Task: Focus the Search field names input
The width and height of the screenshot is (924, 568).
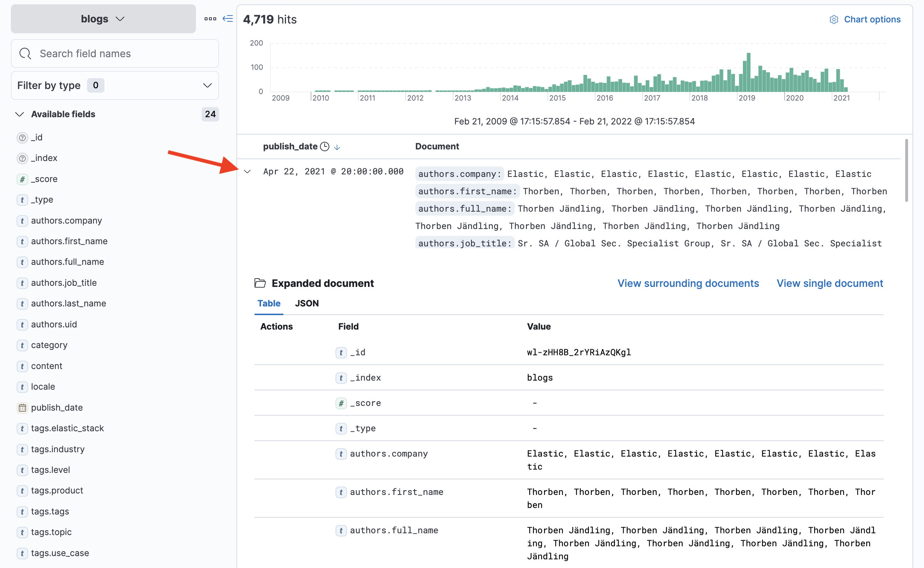Action: coord(115,54)
